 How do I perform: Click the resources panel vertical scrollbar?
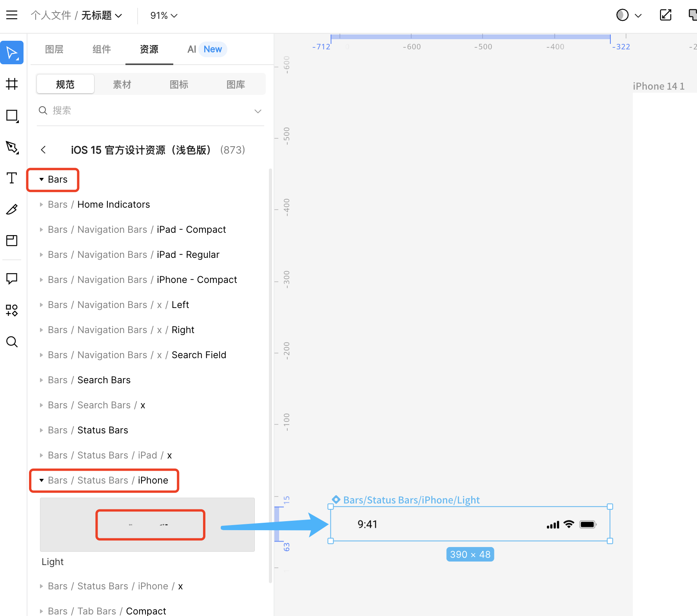click(270, 375)
